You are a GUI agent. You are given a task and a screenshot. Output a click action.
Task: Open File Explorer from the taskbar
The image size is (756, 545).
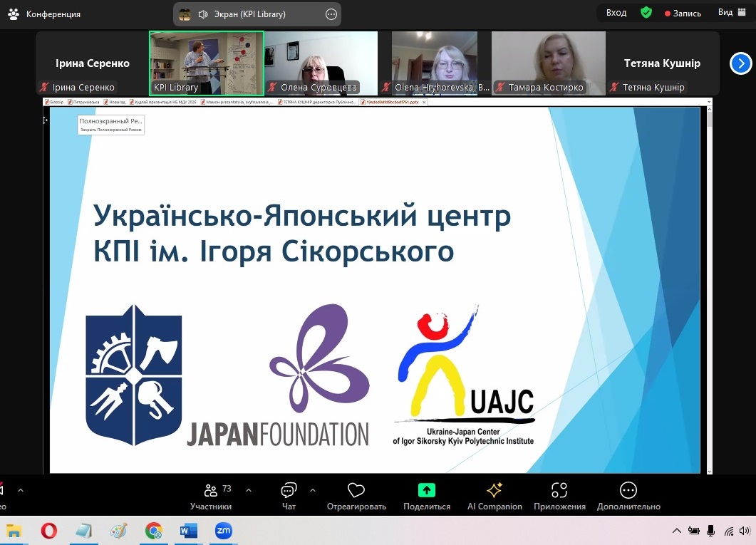point(14,531)
